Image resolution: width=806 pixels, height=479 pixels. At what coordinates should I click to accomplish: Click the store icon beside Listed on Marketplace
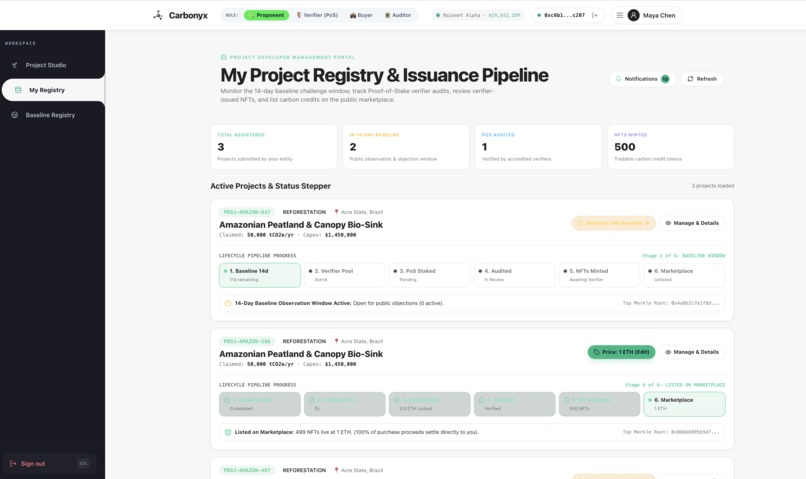click(228, 432)
